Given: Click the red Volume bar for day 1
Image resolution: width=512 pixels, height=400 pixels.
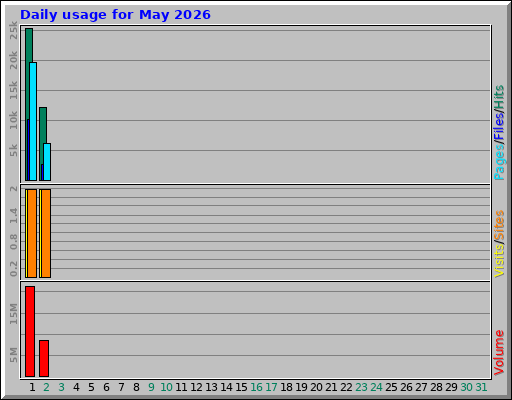Looking at the screenshot, I should click(x=30, y=331).
